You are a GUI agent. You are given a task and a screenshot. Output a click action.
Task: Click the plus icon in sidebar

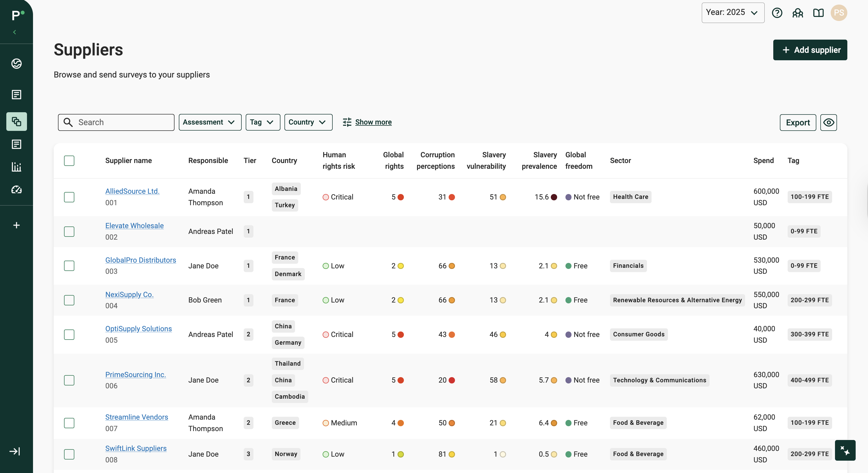coord(17,225)
